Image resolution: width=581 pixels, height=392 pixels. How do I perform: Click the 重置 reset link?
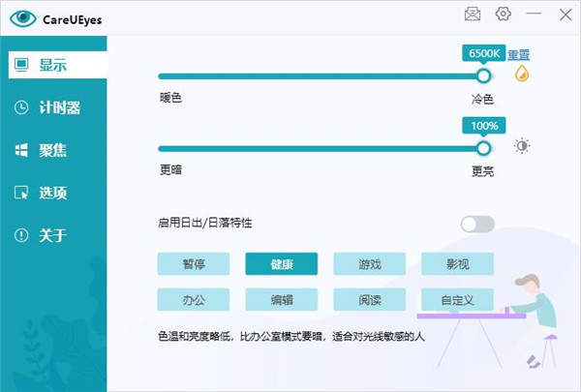519,55
